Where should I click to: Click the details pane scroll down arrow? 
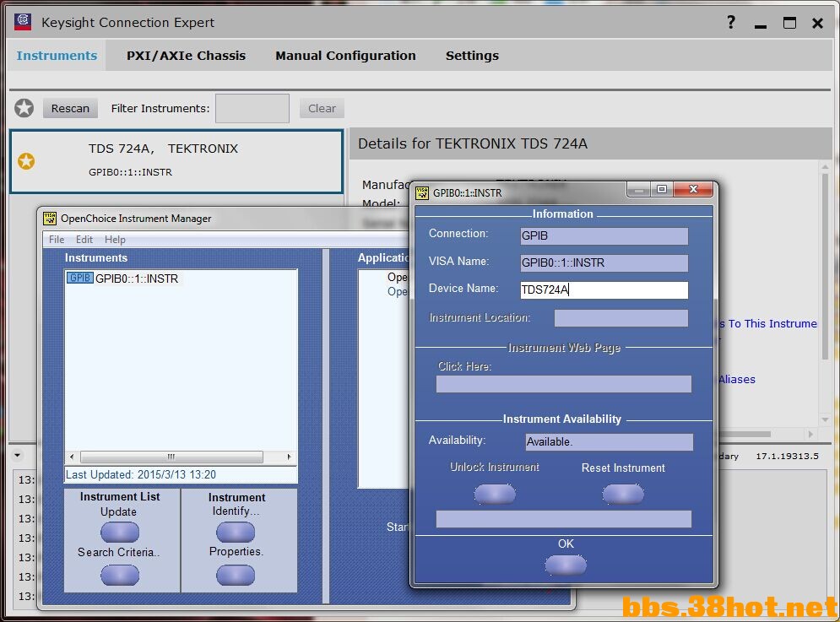825,419
